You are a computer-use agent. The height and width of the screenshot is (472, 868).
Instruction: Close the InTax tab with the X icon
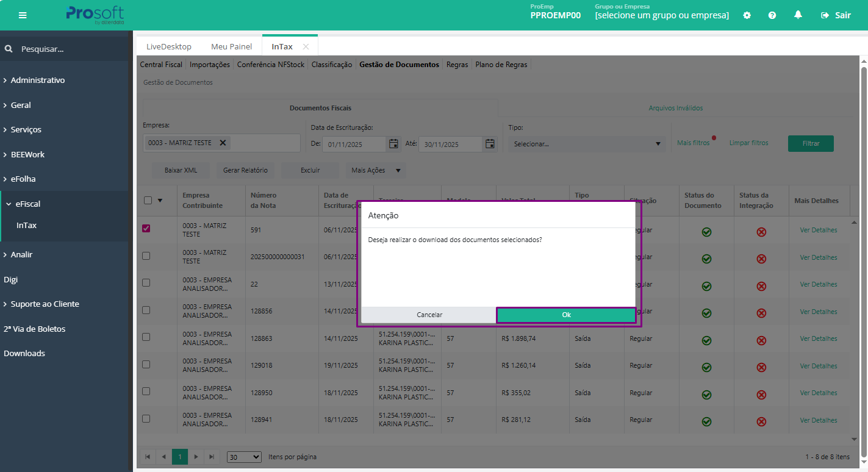306,47
